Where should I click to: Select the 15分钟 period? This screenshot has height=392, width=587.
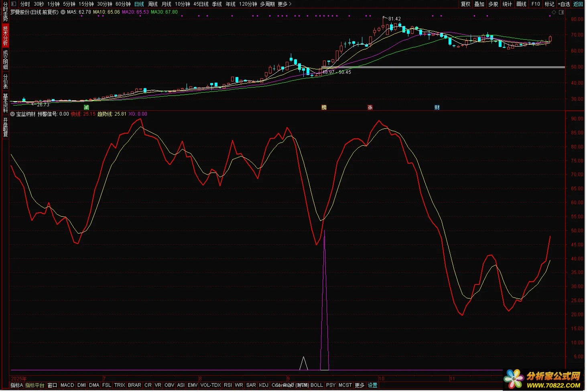coord(86,4)
